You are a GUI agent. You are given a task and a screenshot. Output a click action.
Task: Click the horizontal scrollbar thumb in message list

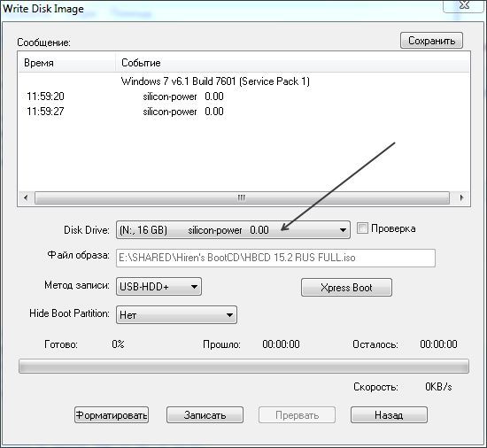click(242, 197)
